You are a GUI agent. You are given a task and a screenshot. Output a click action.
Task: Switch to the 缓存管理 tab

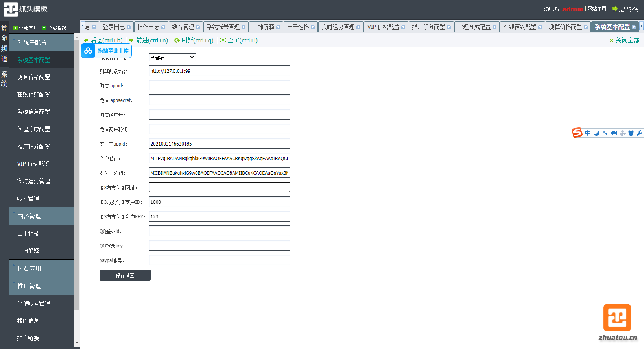pos(183,27)
